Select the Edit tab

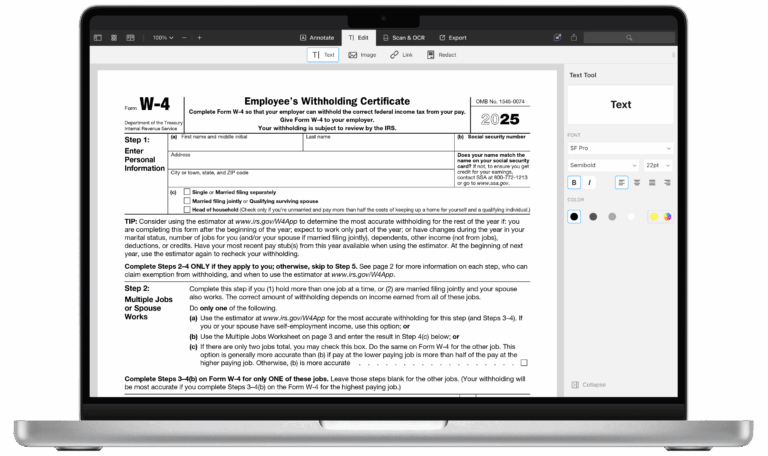point(359,38)
